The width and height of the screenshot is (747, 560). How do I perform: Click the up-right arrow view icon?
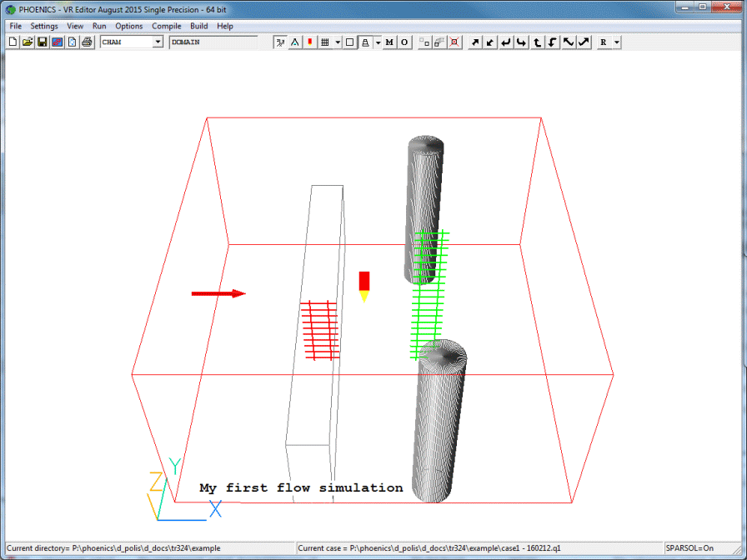[x=475, y=42]
